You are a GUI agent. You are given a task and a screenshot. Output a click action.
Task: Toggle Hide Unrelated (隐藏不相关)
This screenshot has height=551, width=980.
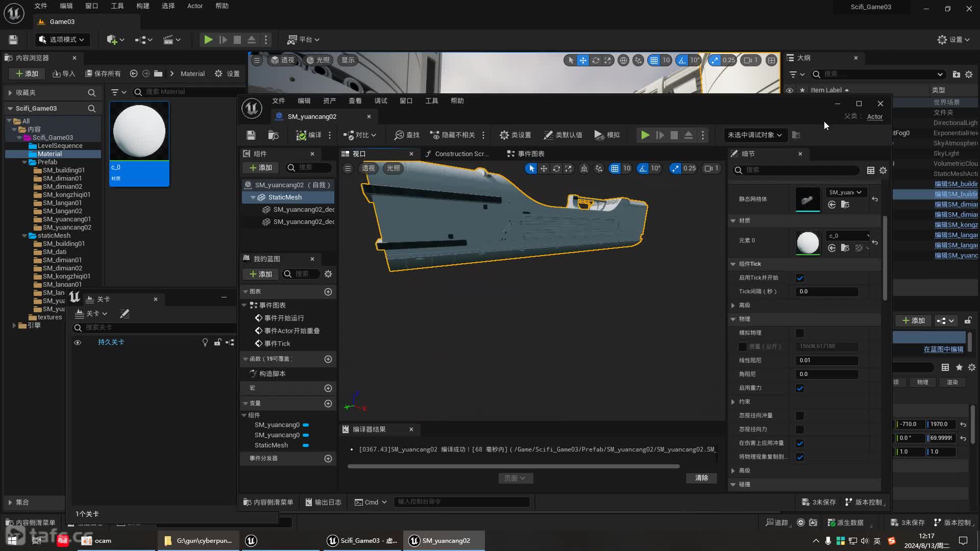[453, 135]
